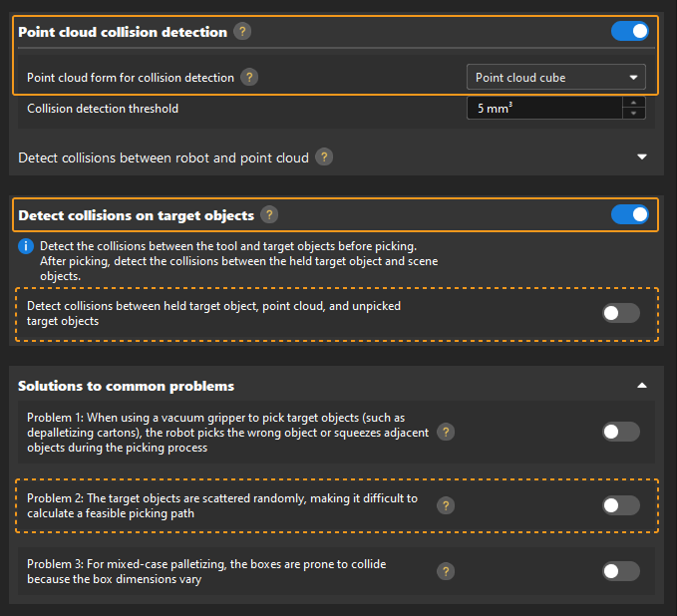This screenshot has height=616, width=677.
Task: Collapse Solutions to common problems section
Action: pyautogui.click(x=642, y=385)
